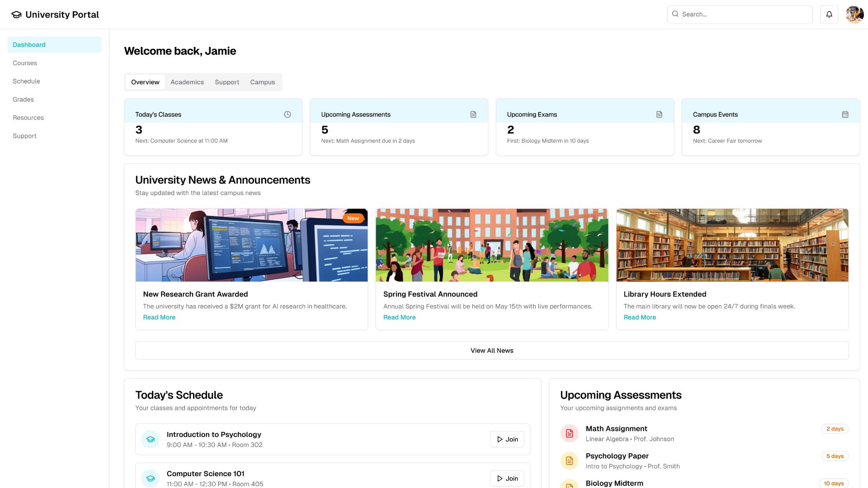Click the View All News button
The image size is (868, 488).
[492, 351]
